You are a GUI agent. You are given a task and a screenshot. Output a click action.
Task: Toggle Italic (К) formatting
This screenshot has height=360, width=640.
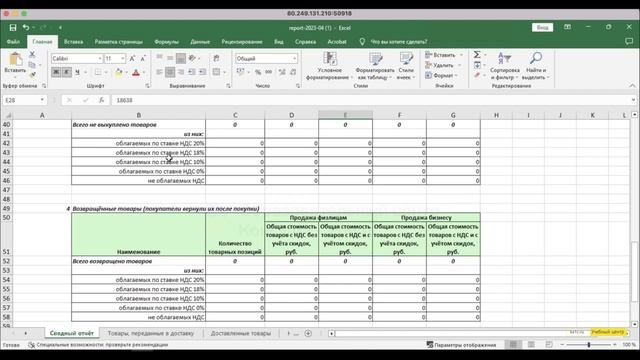67,72
